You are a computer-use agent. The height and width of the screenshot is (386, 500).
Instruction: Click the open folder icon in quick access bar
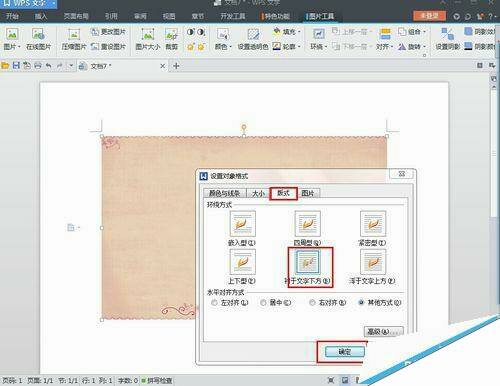click(5, 66)
